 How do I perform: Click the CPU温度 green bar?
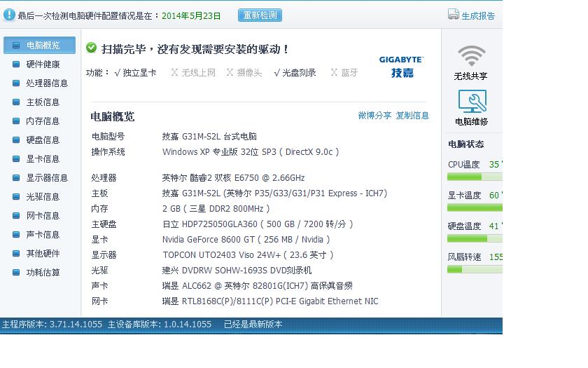475,177
